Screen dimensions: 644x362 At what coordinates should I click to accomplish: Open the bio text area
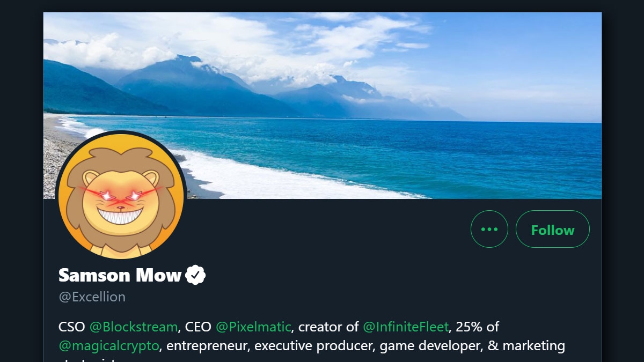(311, 335)
